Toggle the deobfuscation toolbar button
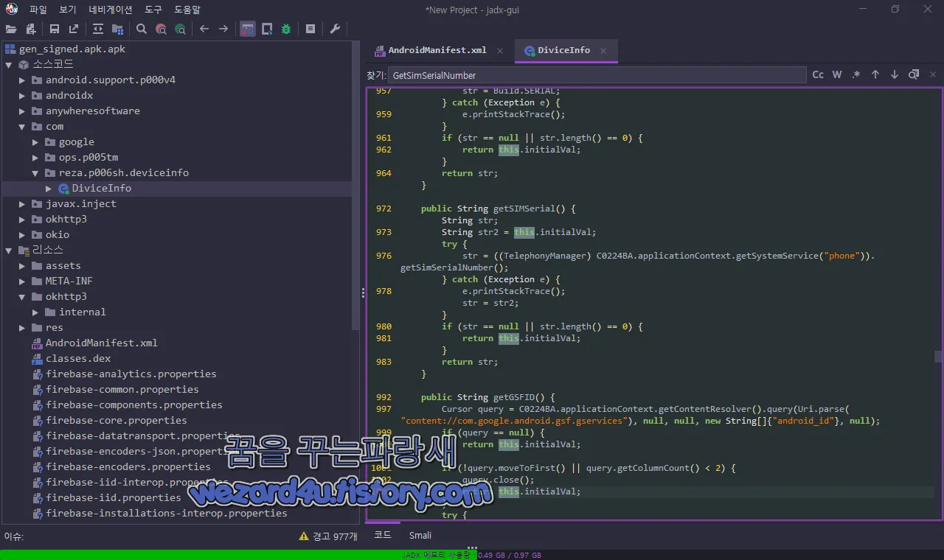The width and height of the screenshot is (944, 560). [248, 29]
